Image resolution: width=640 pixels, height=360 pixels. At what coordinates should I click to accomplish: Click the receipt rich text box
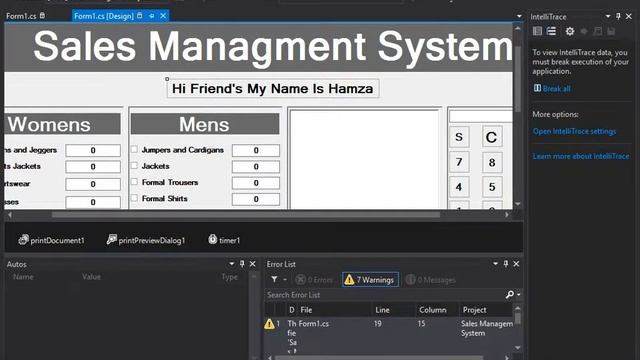pyautogui.click(x=364, y=159)
